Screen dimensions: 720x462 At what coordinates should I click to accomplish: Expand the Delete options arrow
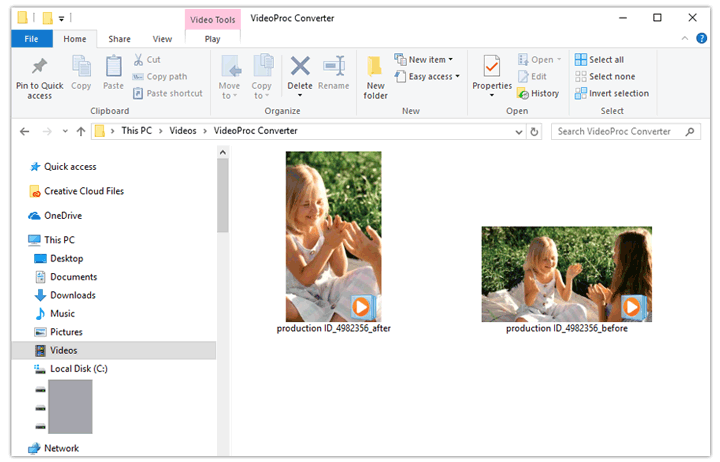[300, 96]
